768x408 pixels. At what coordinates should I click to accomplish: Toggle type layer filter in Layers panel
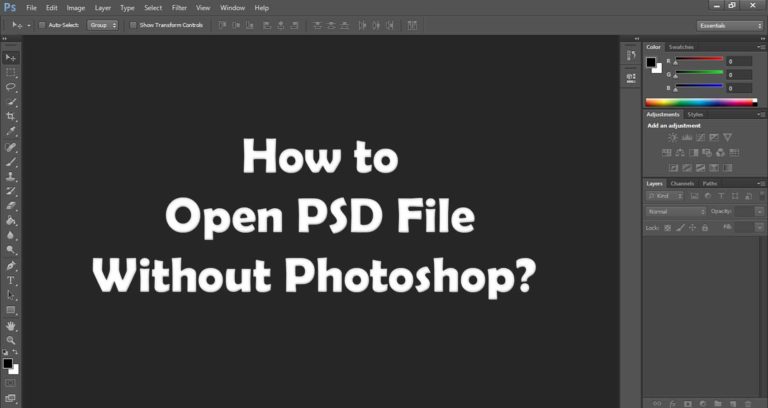tap(721, 196)
